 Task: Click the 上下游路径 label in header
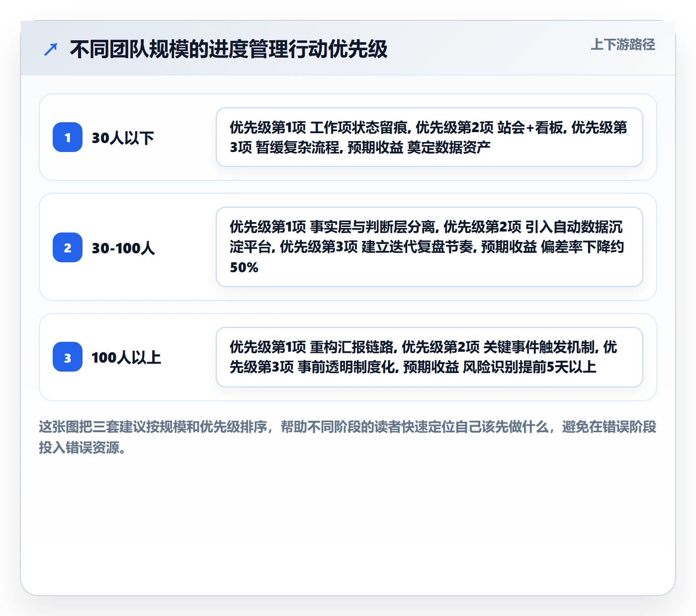pyautogui.click(x=623, y=45)
